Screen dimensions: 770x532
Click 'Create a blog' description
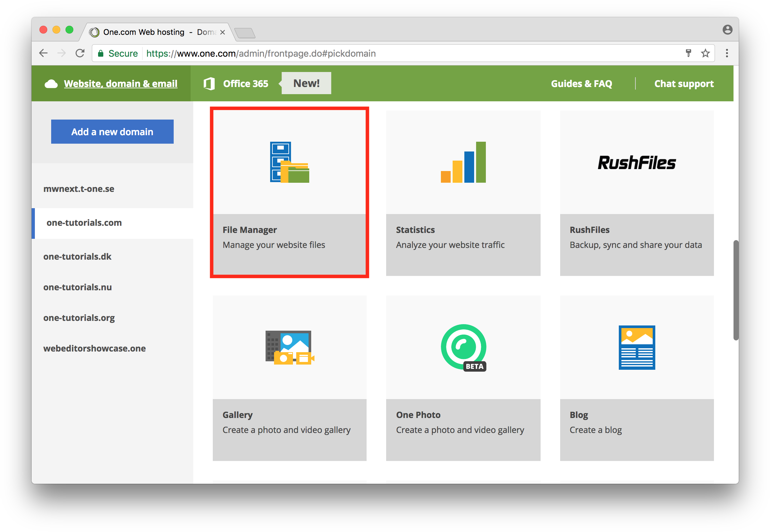tap(596, 430)
